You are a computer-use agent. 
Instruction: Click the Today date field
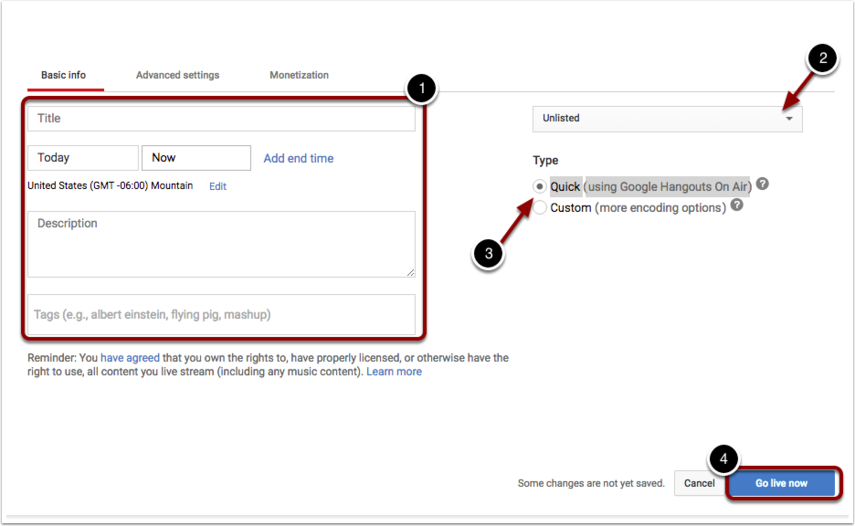pos(83,158)
